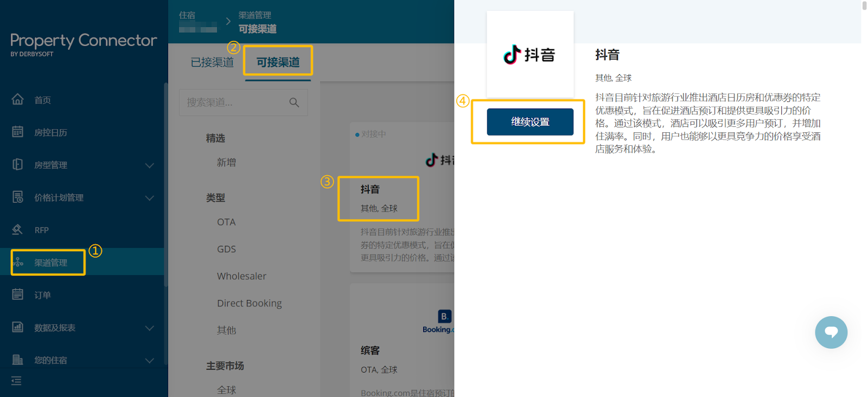868x397 pixels.
Task: Filter main market by 全球
Action: point(226,389)
